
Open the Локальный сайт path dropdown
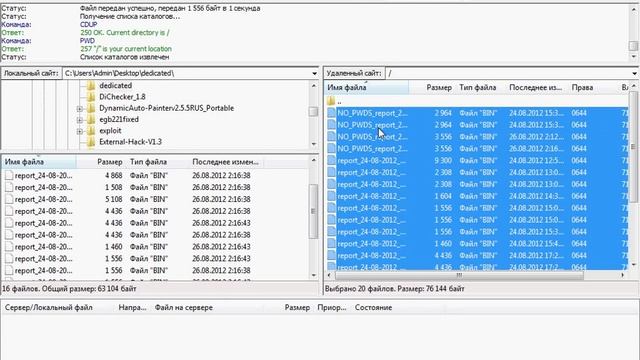[x=314, y=73]
